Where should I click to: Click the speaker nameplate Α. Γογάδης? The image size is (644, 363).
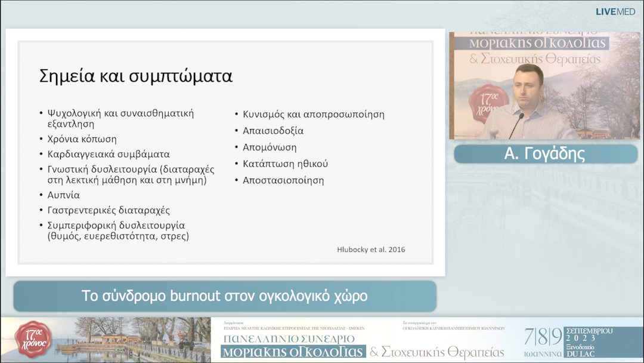tap(544, 153)
